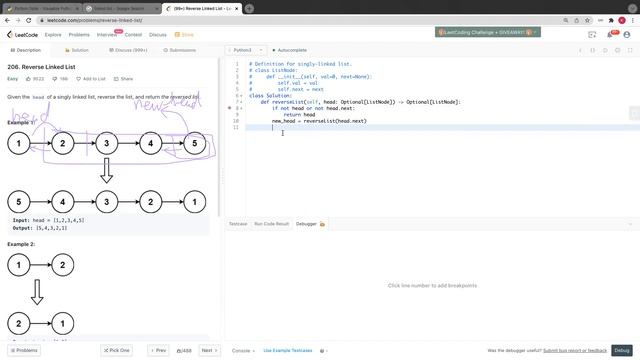
Task: Click the Share problem icon
Action: [116, 79]
